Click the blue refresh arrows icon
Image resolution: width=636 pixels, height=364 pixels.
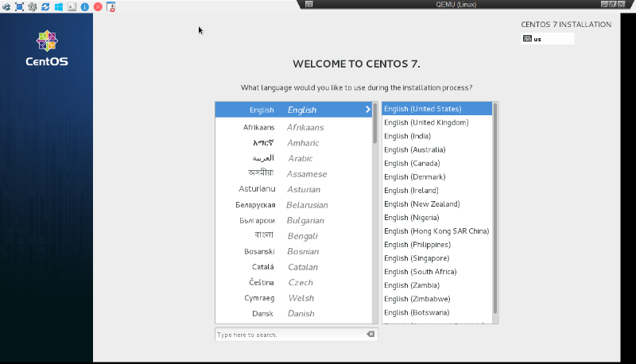(45, 6)
